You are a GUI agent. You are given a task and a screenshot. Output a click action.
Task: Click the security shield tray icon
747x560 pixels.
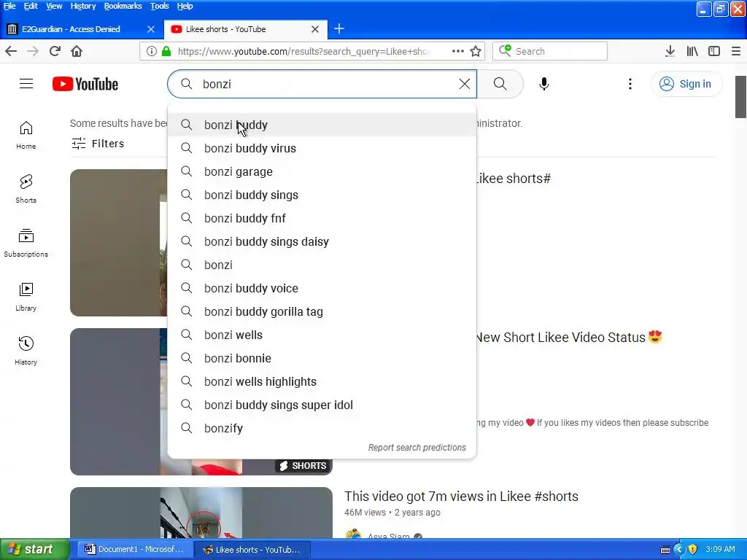click(x=692, y=549)
